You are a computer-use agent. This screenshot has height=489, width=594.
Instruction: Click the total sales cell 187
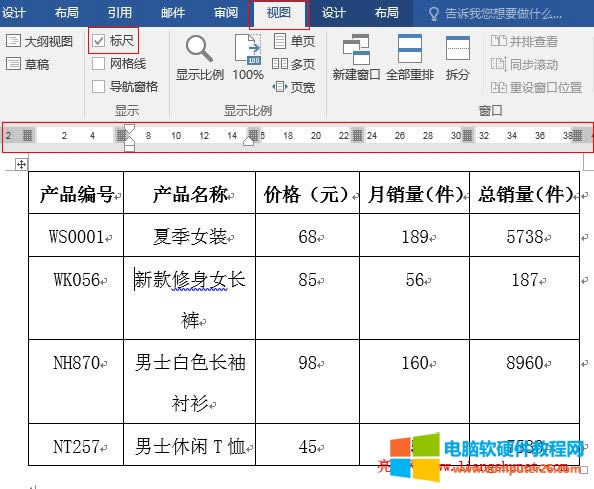coord(524,298)
